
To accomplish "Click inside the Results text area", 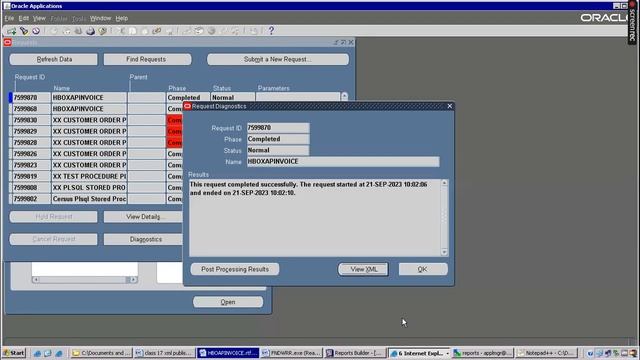I will click(315, 218).
